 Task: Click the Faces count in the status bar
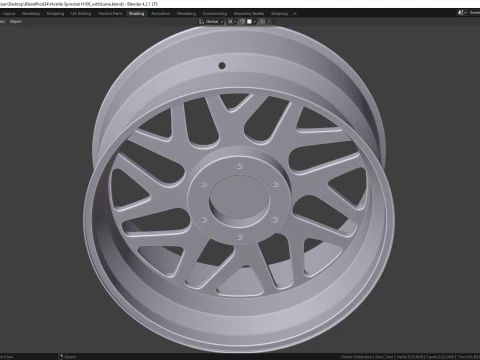(440, 357)
